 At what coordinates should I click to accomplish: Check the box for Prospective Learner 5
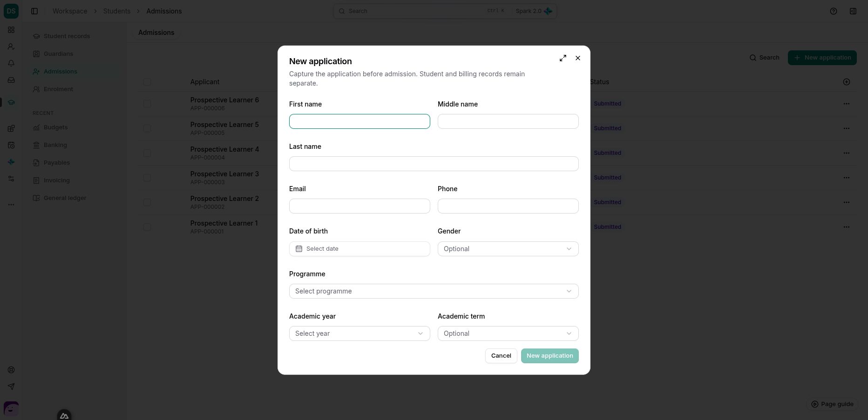click(x=147, y=128)
